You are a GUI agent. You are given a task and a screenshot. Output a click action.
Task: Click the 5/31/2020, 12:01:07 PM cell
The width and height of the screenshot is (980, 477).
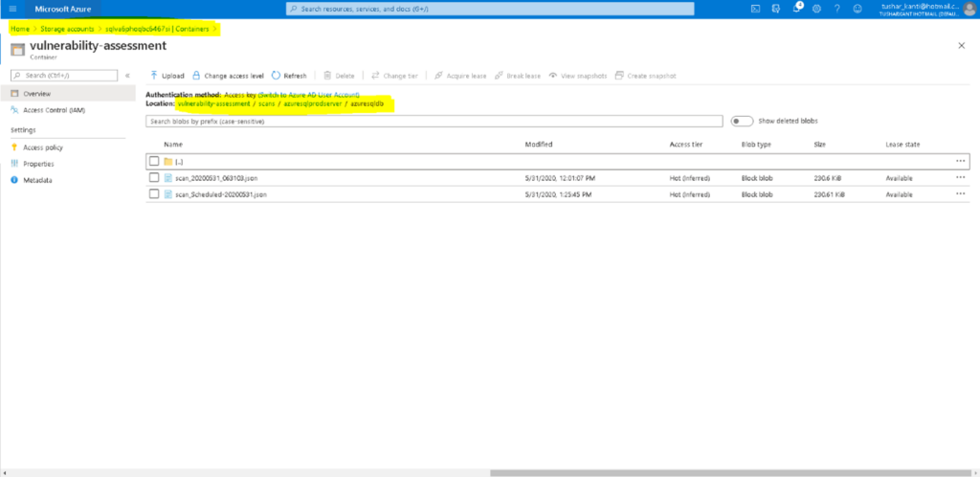point(559,178)
